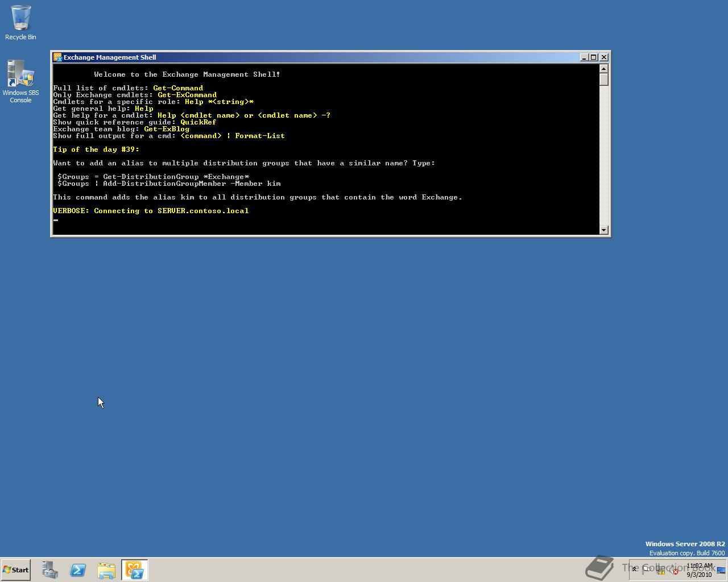Screen dimensions: 728x582
Task: Click the shell vertical scrollbar thumb
Action: tap(604, 80)
